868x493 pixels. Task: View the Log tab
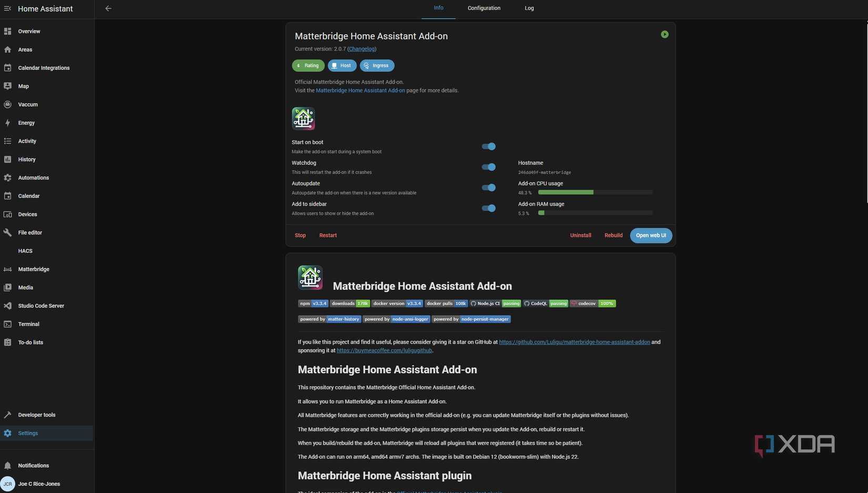coord(529,8)
